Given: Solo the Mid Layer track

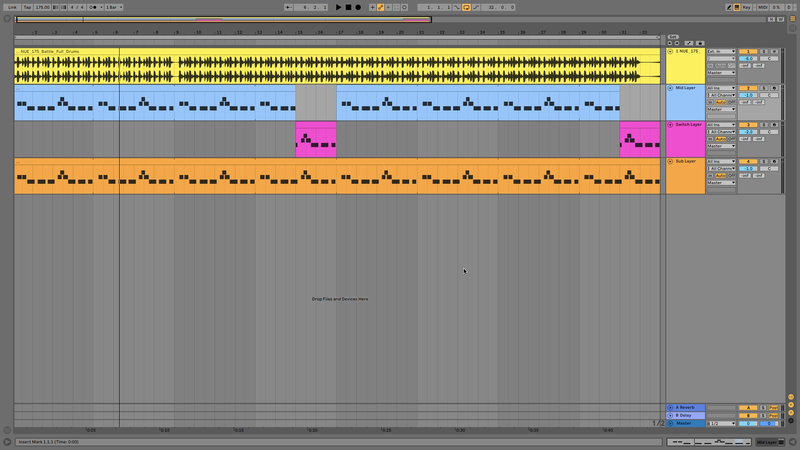Looking at the screenshot, I should tap(764, 88).
